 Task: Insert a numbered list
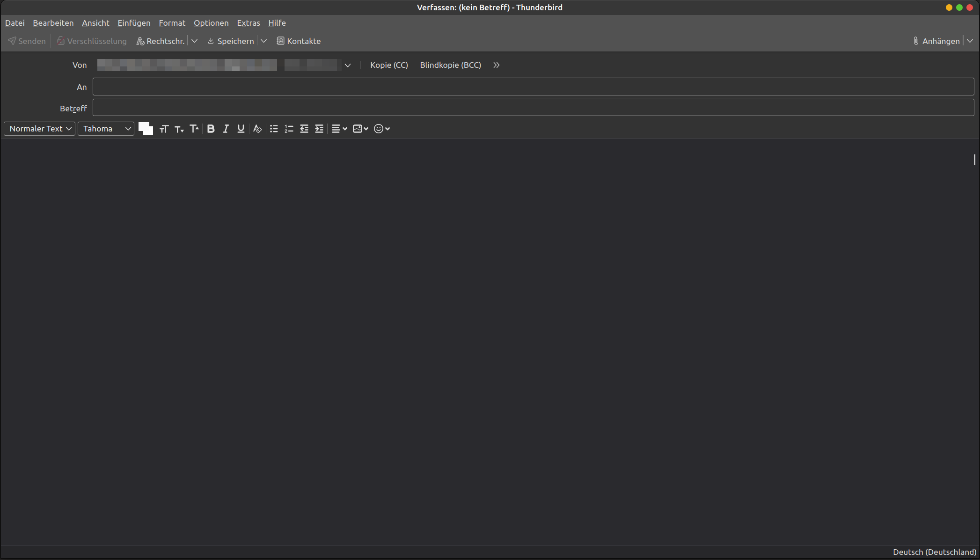[289, 129]
